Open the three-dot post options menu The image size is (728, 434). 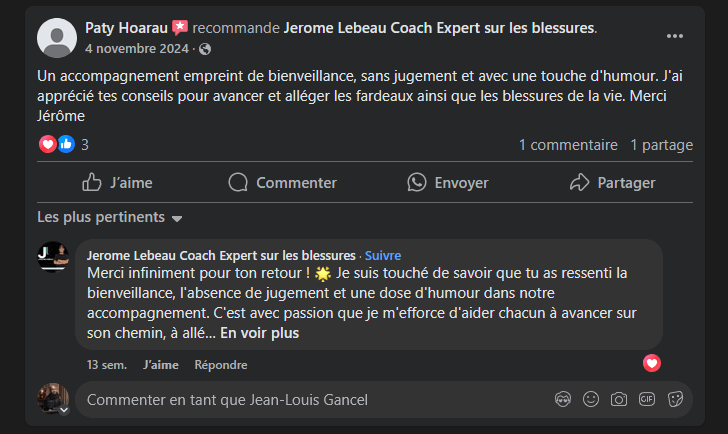tap(675, 36)
